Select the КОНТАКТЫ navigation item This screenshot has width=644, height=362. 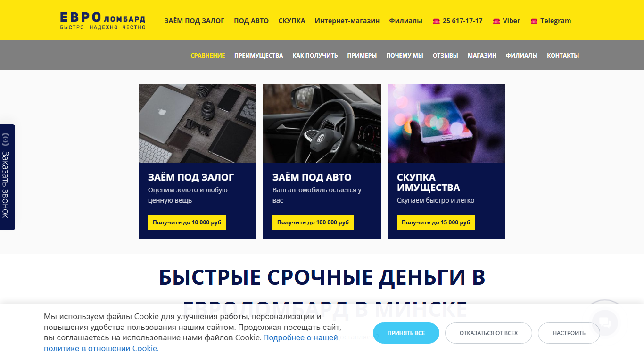click(x=563, y=55)
